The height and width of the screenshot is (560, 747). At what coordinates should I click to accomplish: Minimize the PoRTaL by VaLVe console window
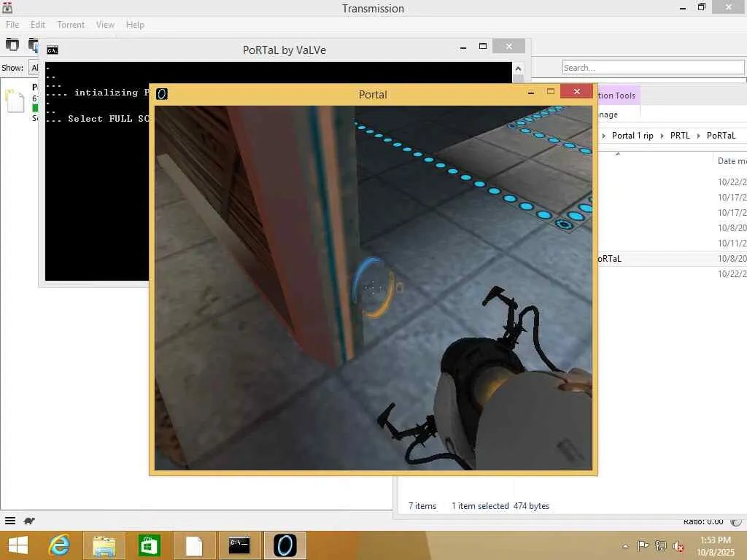[463, 47]
